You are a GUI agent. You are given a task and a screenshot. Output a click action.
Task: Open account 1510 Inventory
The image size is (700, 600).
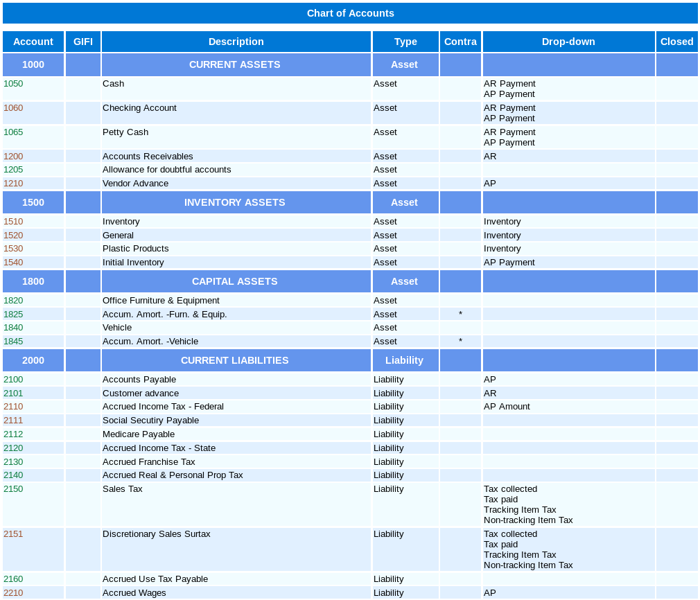click(13, 222)
